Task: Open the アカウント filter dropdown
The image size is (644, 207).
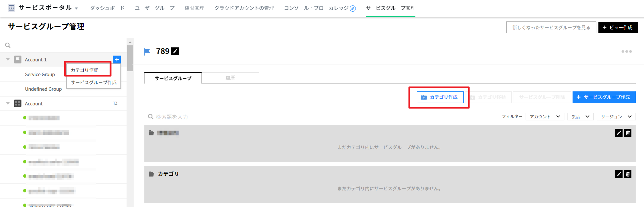Action: pos(545,117)
